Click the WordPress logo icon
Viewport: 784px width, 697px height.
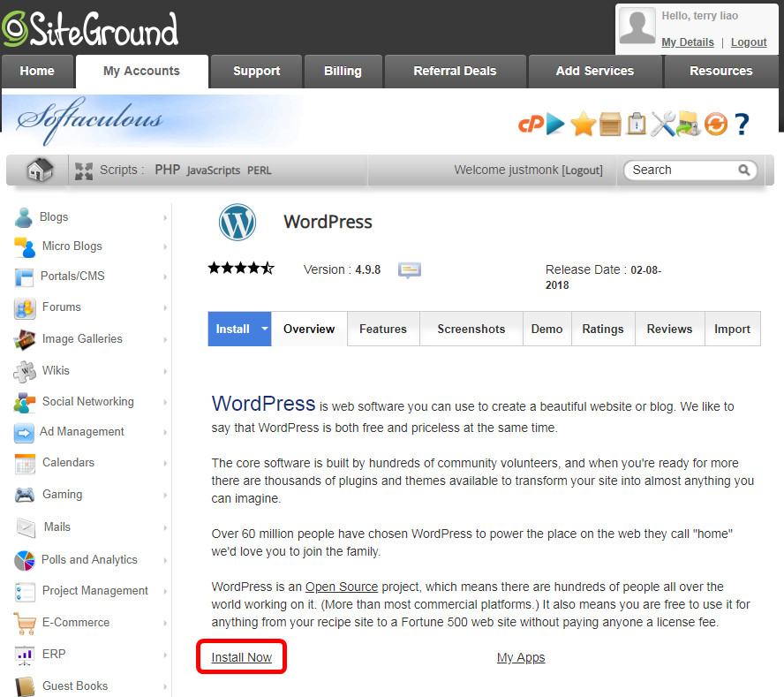tap(237, 222)
